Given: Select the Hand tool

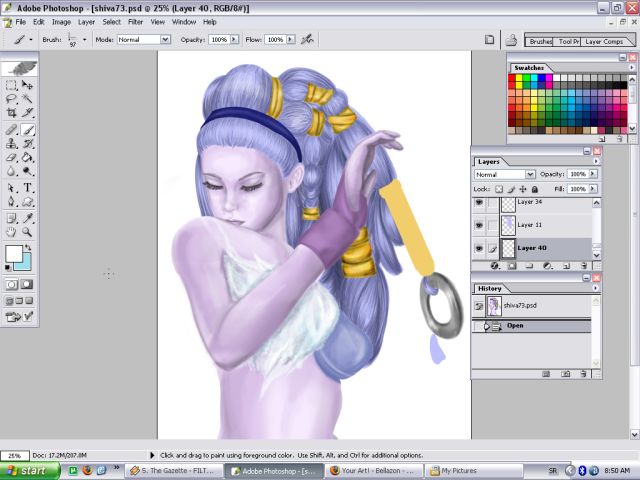Looking at the screenshot, I should click(12, 231).
